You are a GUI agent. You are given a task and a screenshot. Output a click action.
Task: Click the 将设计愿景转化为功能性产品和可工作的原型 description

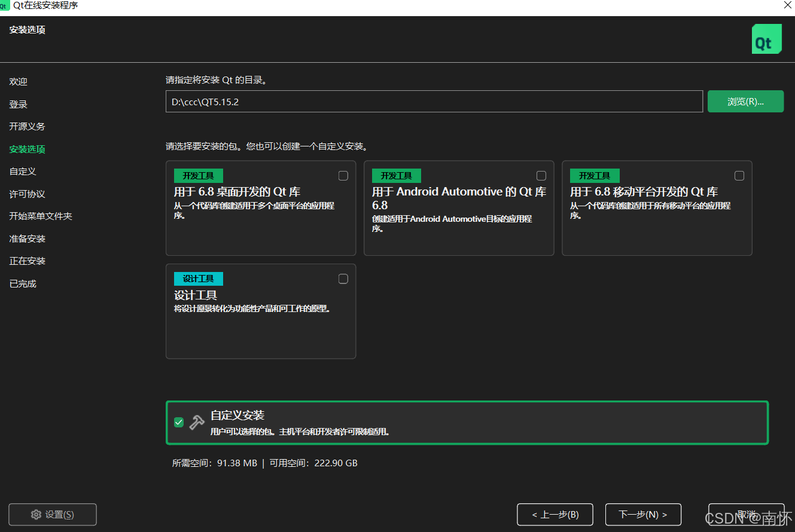tap(252, 309)
